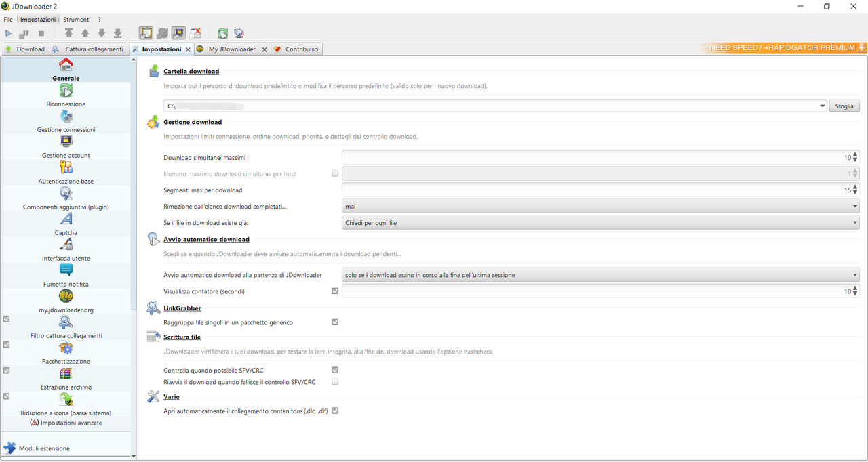Screen dimensions: 868x462
Task: Open Fumetto notifica settings
Action: coord(66,276)
